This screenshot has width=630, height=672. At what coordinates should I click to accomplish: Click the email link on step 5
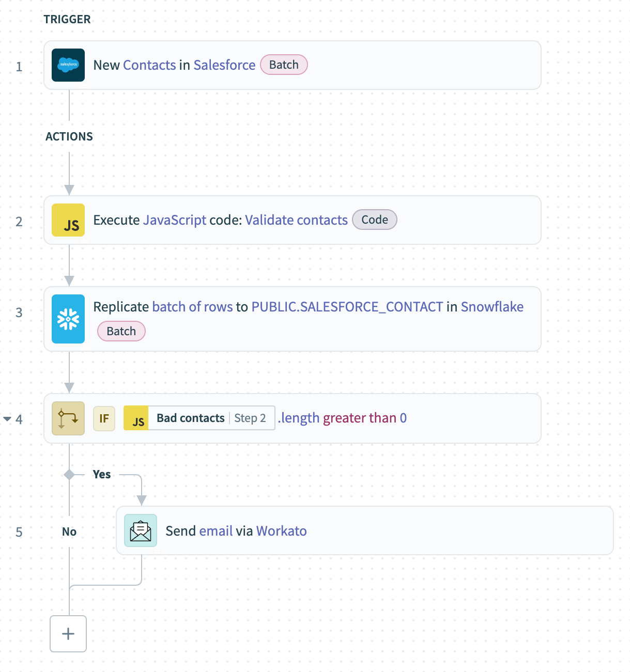[216, 530]
